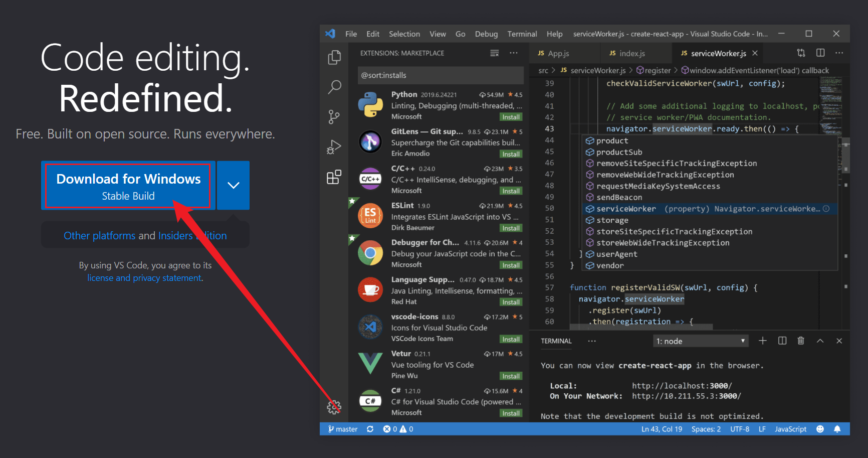Open notifications with the bell icon

click(837, 429)
